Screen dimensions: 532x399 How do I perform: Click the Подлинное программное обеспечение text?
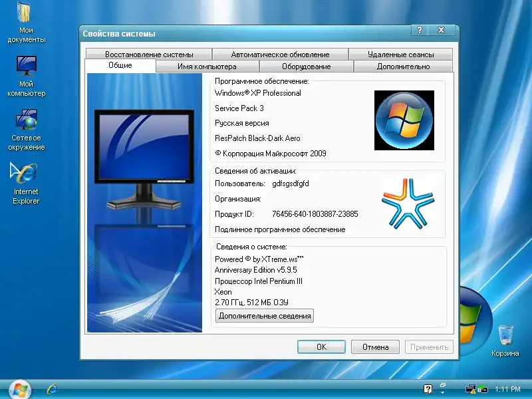click(x=280, y=229)
